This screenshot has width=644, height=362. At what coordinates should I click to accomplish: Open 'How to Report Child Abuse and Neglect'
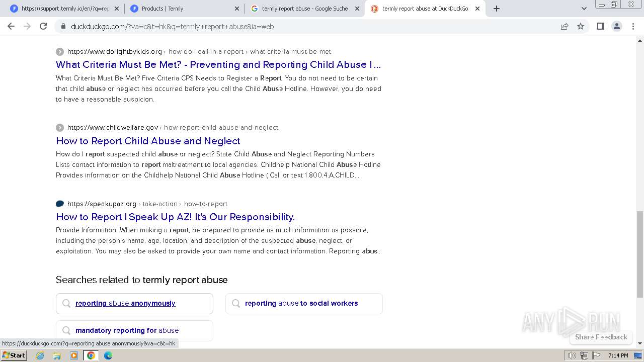coord(148,141)
